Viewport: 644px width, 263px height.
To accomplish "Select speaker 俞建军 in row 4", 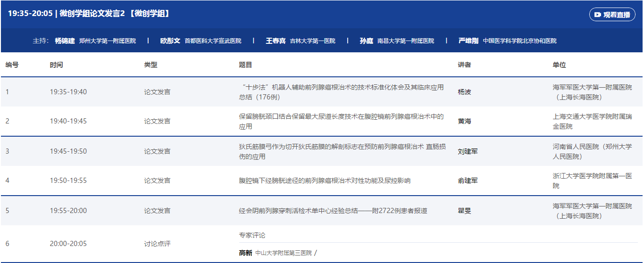I will (x=468, y=181).
